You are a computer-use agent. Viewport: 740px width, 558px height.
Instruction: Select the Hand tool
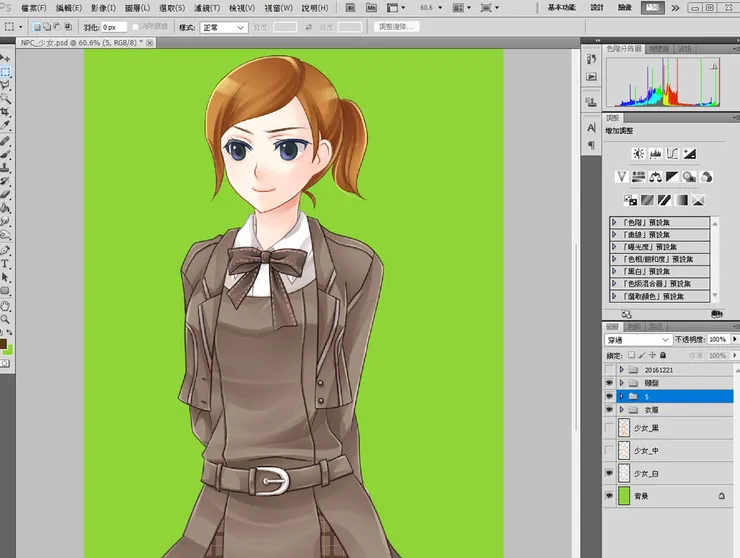(5, 305)
